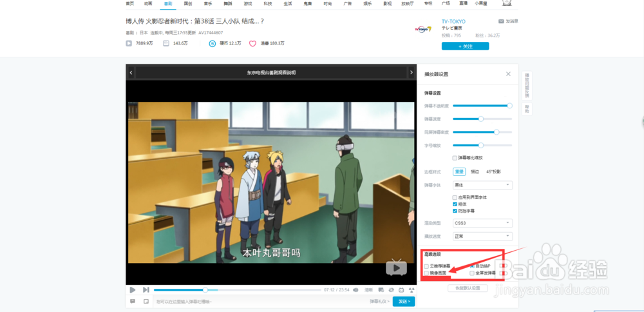Open the 清晰 quality selector
This screenshot has width=644, height=312.
pos(368,290)
